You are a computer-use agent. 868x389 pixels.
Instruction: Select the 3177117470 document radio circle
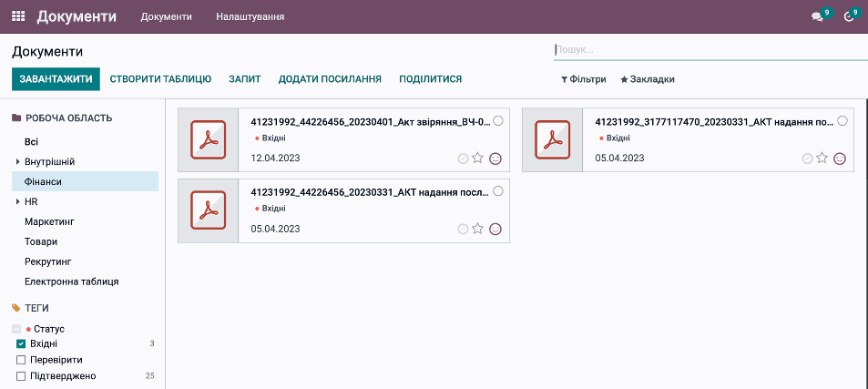pyautogui.click(x=842, y=120)
